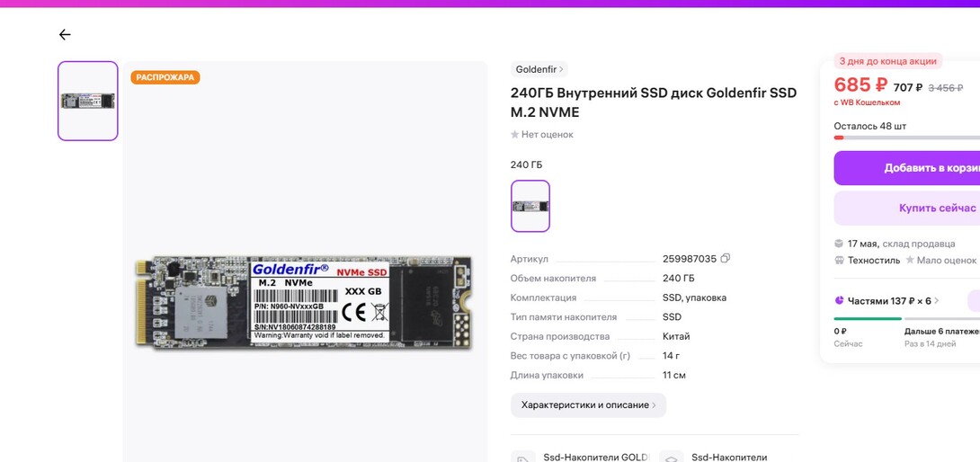The image size is (980, 462).
Task: Click the star icon next to Нет оценок
Action: click(x=515, y=135)
